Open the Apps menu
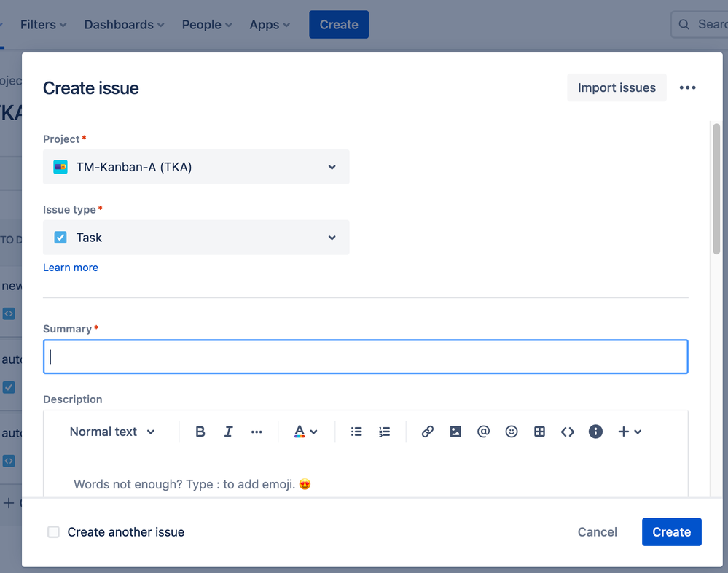The height and width of the screenshot is (573, 728). pyautogui.click(x=270, y=25)
